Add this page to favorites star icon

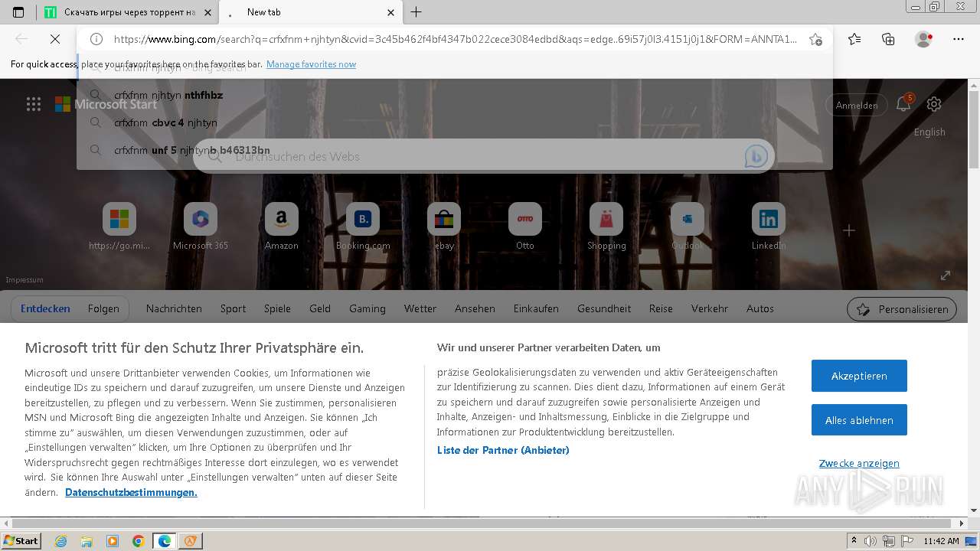(815, 39)
